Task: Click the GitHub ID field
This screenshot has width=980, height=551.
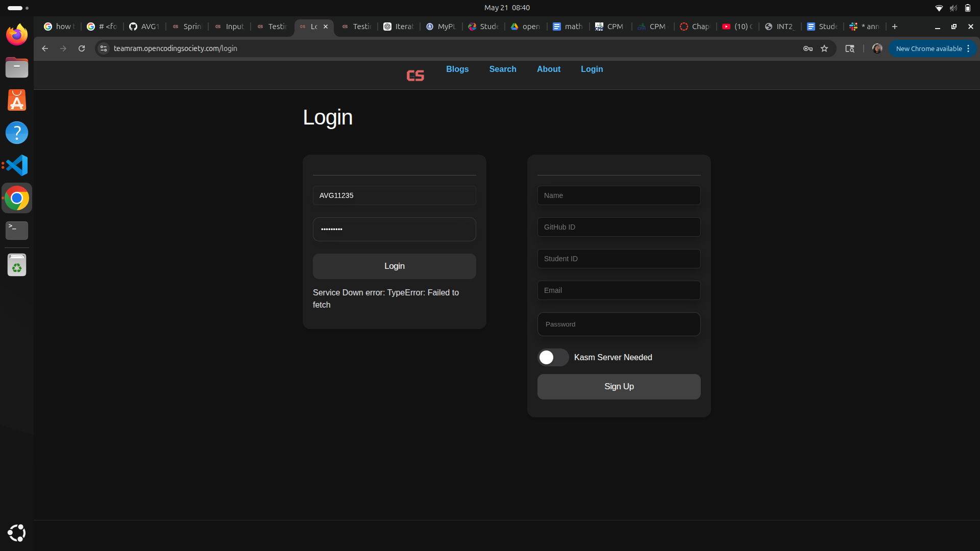Action: click(619, 227)
